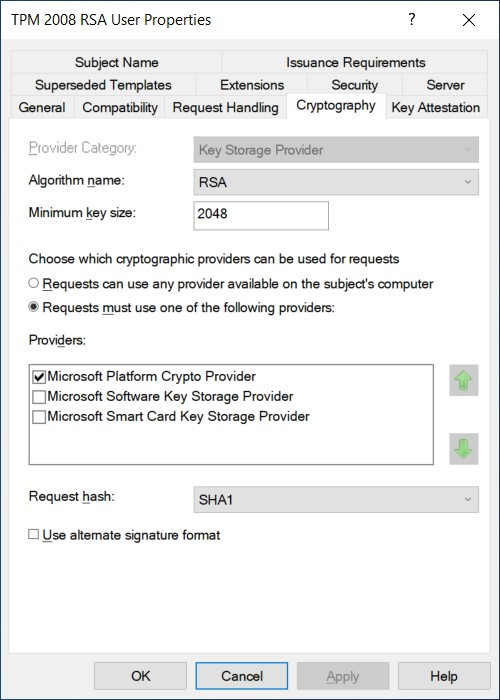The image size is (500, 700).
Task: Switch to the Subject Name tab
Action: click(117, 62)
